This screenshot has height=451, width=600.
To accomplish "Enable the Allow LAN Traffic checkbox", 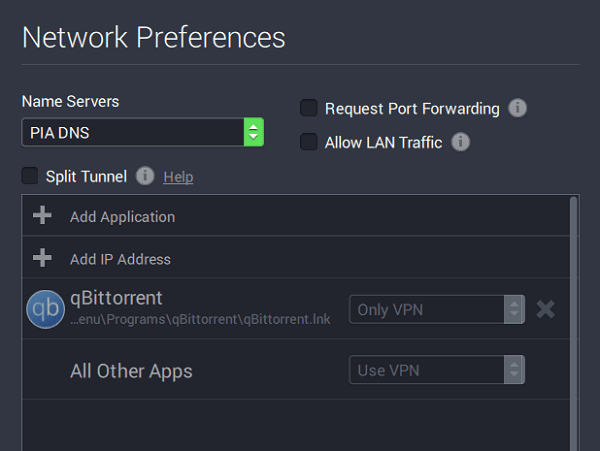I will point(309,142).
